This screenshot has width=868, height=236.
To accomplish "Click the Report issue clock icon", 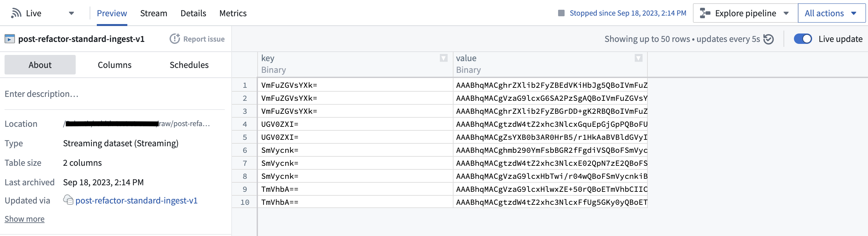I will [x=174, y=39].
